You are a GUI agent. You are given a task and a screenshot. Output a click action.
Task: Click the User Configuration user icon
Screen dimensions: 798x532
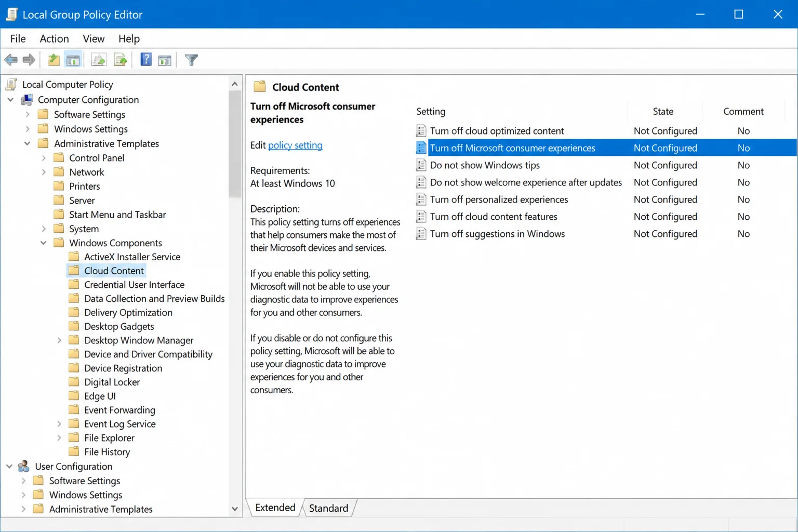[24, 466]
